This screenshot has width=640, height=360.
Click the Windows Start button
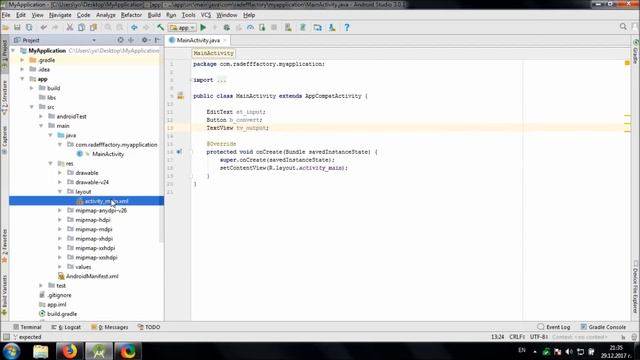pos(11,351)
